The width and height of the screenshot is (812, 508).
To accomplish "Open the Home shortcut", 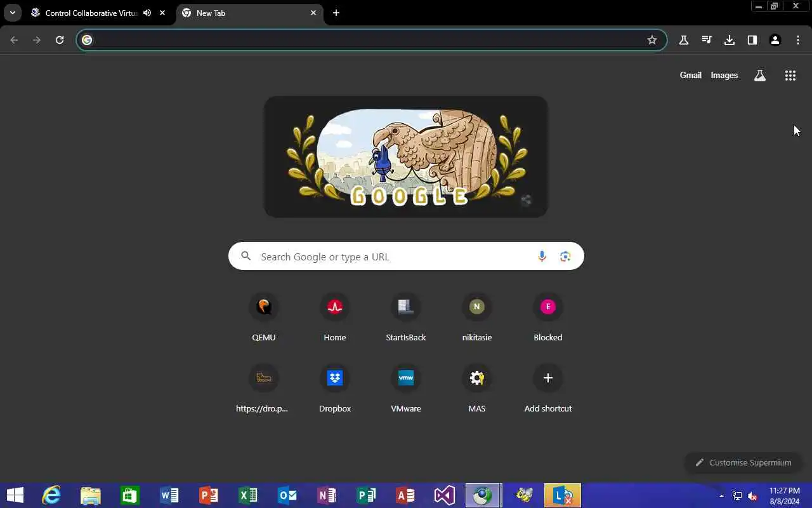I will pyautogui.click(x=335, y=317).
